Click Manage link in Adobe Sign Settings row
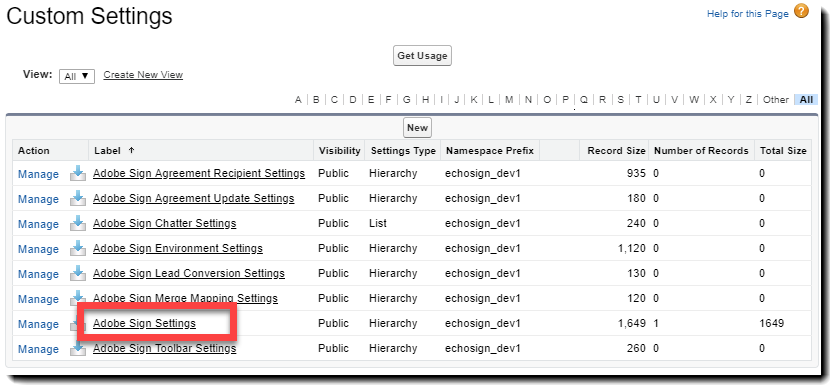Image resolution: width=830 pixels, height=385 pixels. [x=38, y=324]
